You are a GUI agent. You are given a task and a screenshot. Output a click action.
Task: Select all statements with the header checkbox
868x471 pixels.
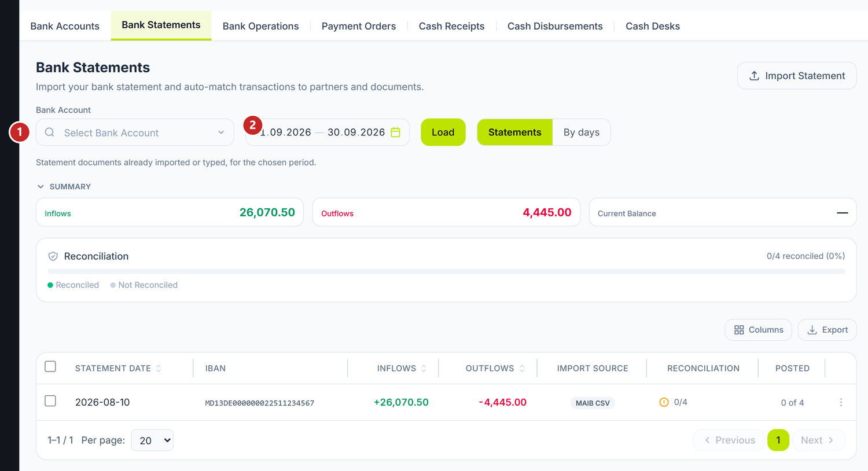pyautogui.click(x=50, y=366)
